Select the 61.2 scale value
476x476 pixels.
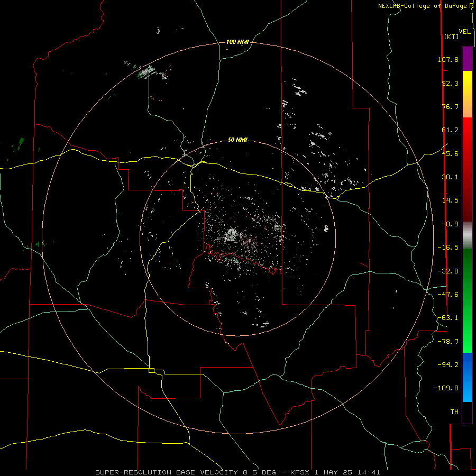[x=450, y=130]
